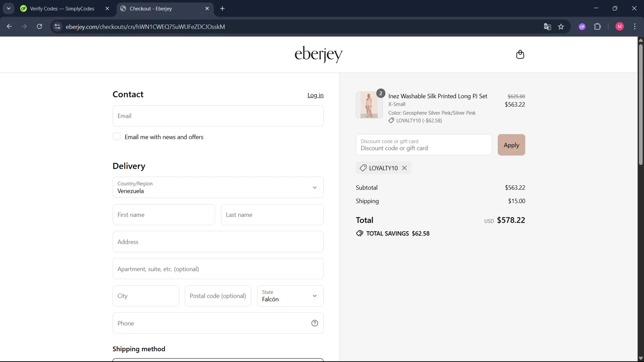Open a new browser tab
The image size is (644, 362).
[222, 9]
